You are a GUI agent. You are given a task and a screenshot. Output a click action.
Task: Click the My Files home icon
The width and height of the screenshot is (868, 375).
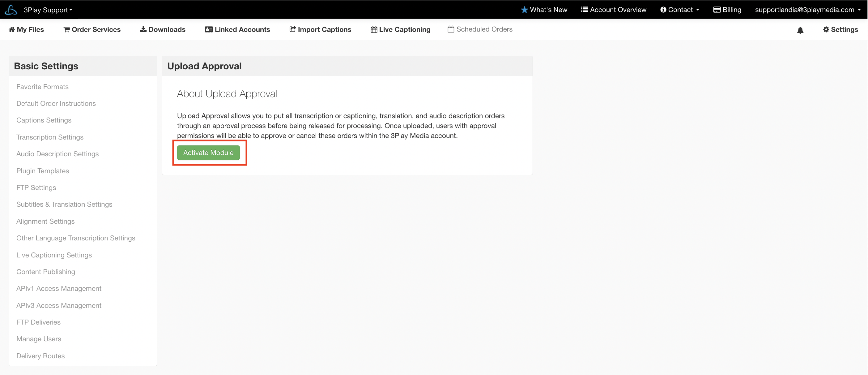coord(12,29)
